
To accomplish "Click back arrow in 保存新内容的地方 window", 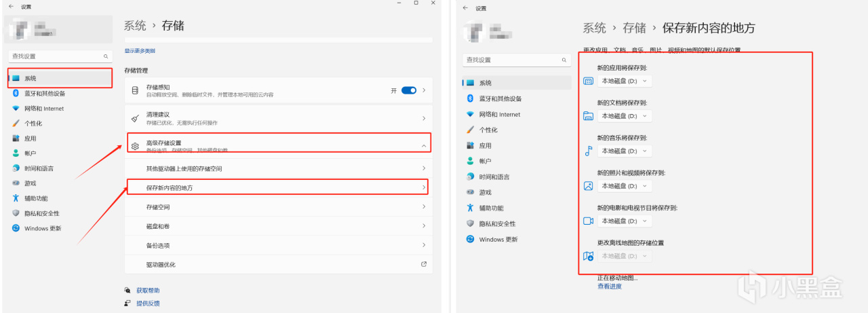I will click(465, 8).
